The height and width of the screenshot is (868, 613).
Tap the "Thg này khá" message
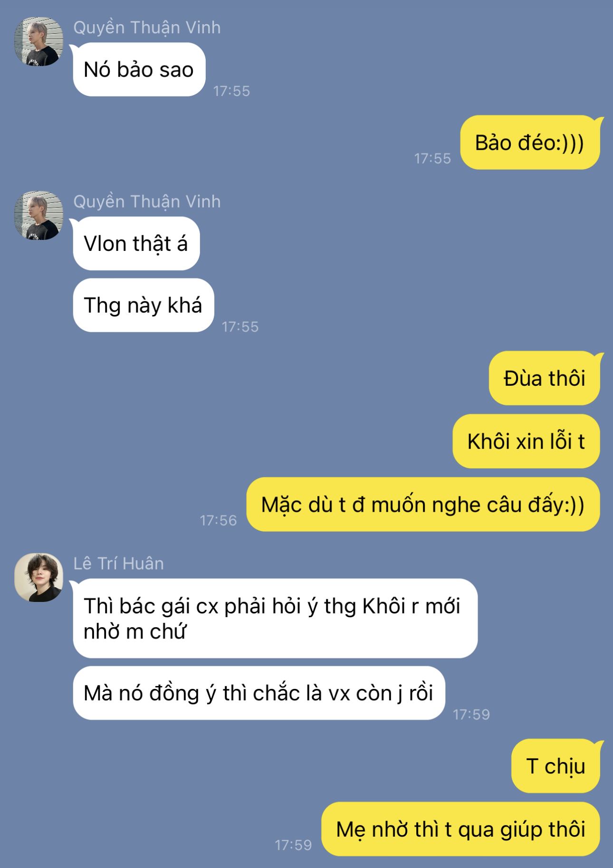pos(143,305)
